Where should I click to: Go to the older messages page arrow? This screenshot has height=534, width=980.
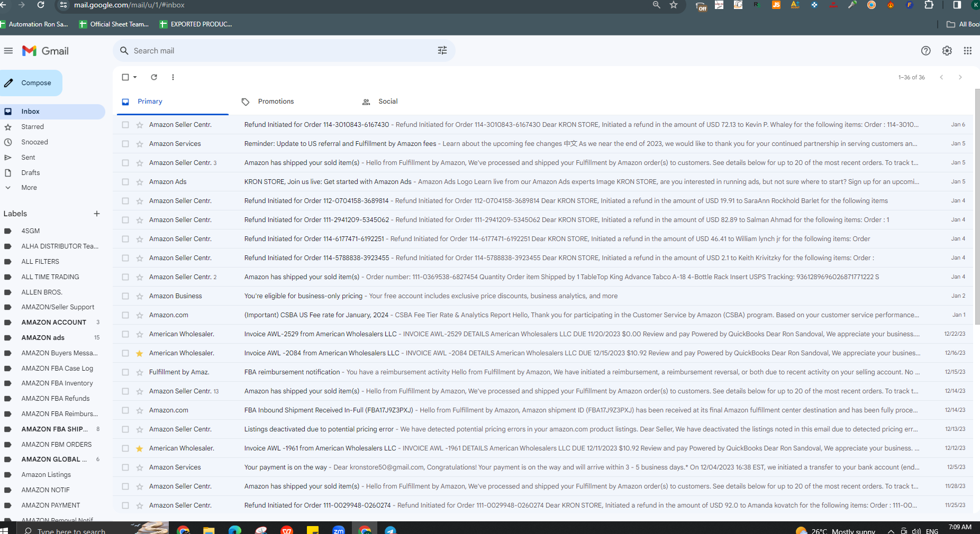(960, 77)
